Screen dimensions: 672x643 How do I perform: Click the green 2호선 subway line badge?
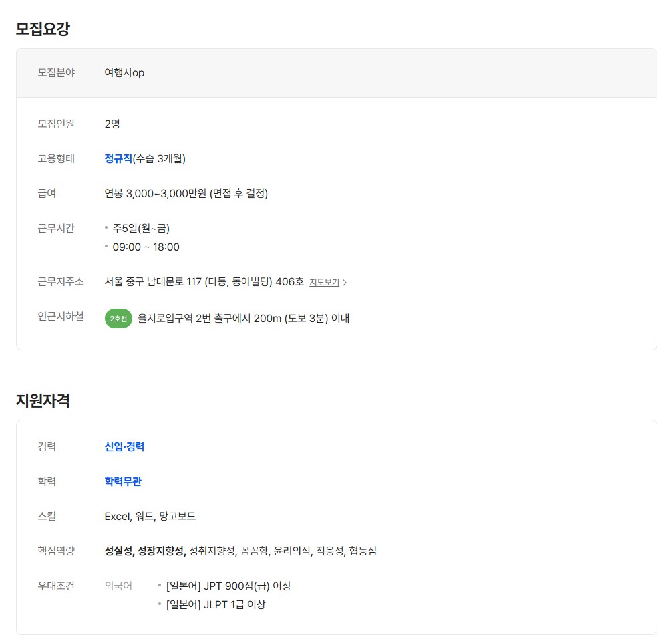pos(118,319)
